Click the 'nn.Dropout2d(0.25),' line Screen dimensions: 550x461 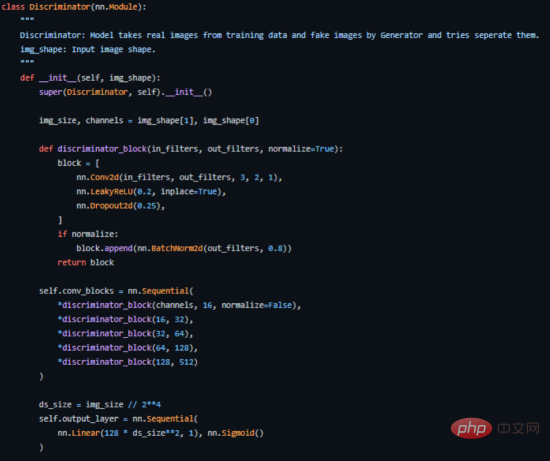[x=121, y=206]
